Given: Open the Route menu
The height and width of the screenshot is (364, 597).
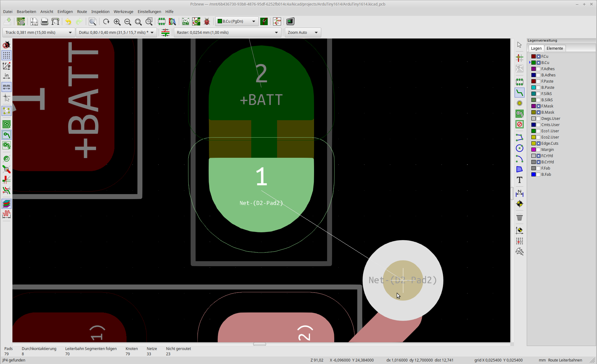Looking at the screenshot, I should [x=82, y=12].
